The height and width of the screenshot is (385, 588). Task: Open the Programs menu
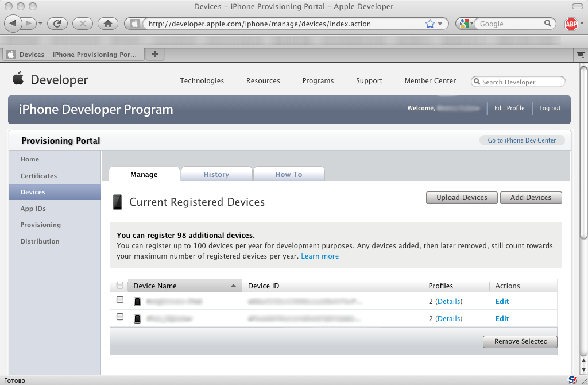click(318, 80)
